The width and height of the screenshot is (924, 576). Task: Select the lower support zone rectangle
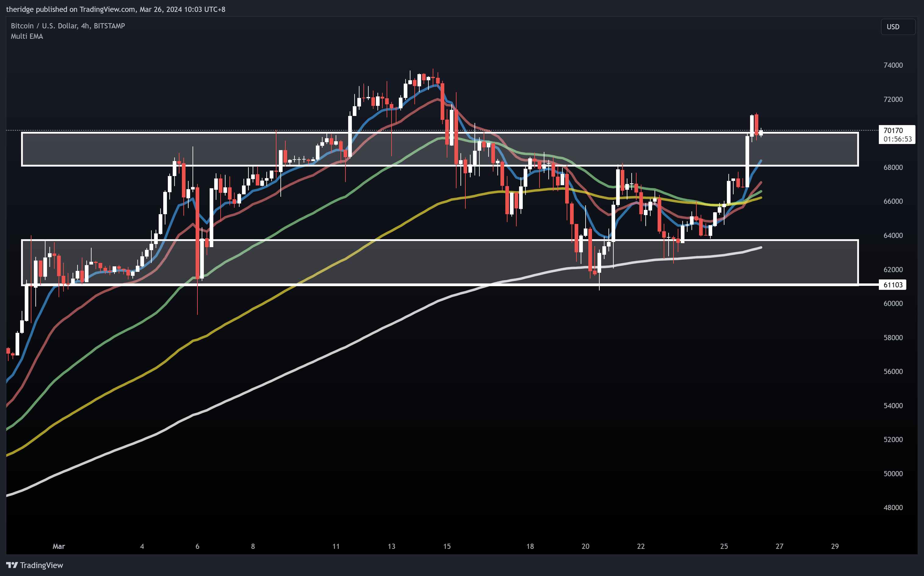(440, 262)
